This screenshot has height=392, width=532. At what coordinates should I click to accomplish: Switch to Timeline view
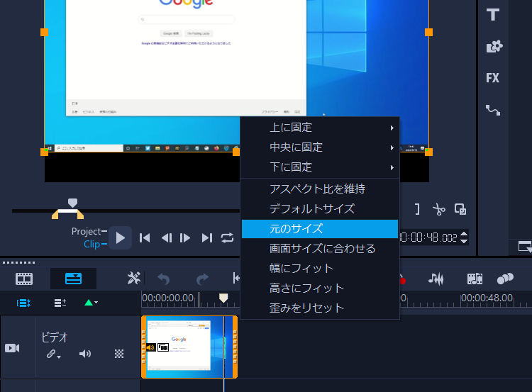point(73,279)
